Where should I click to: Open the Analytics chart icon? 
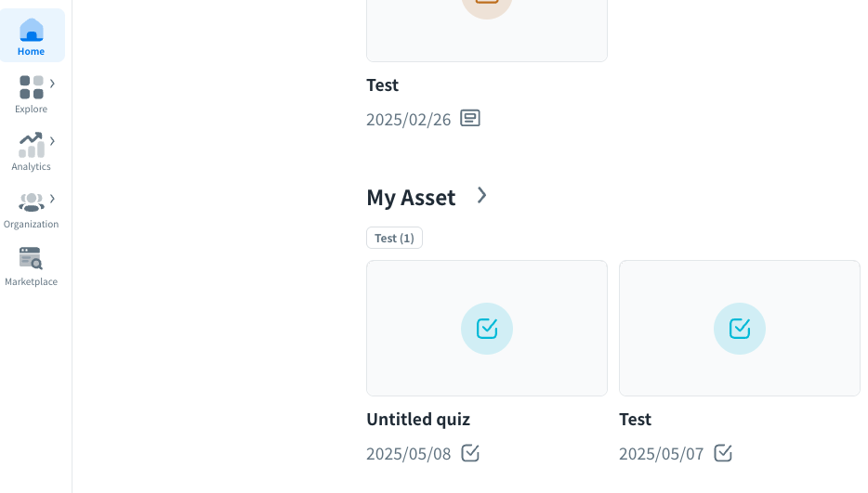tap(32, 145)
